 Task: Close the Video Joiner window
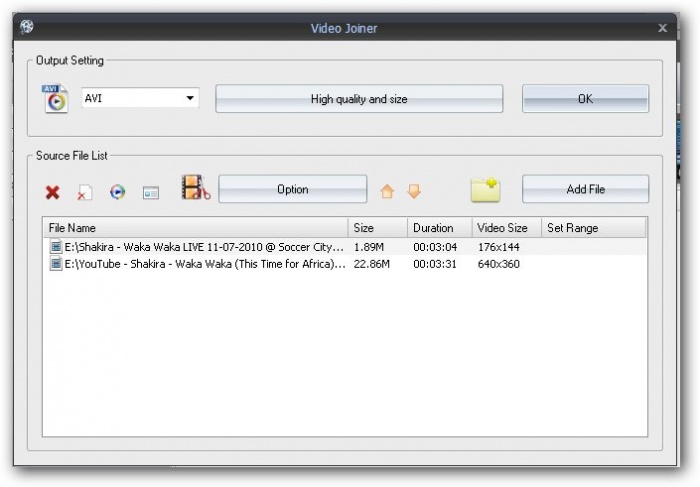tap(662, 28)
